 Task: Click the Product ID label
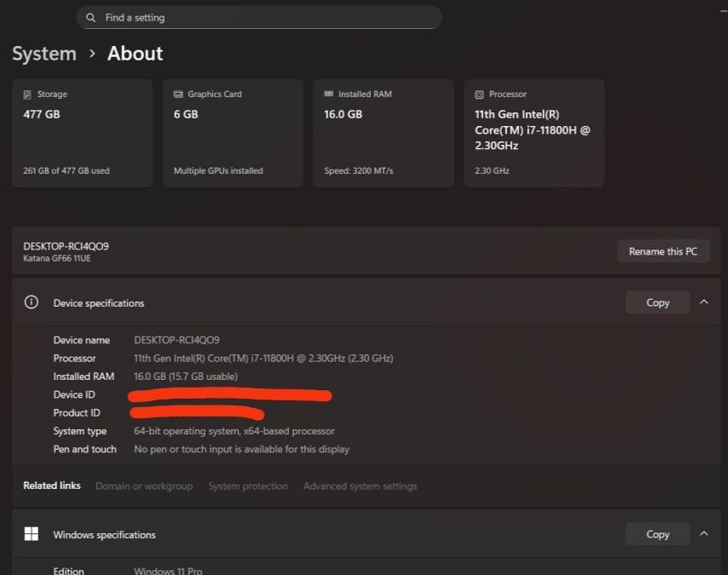coord(77,412)
